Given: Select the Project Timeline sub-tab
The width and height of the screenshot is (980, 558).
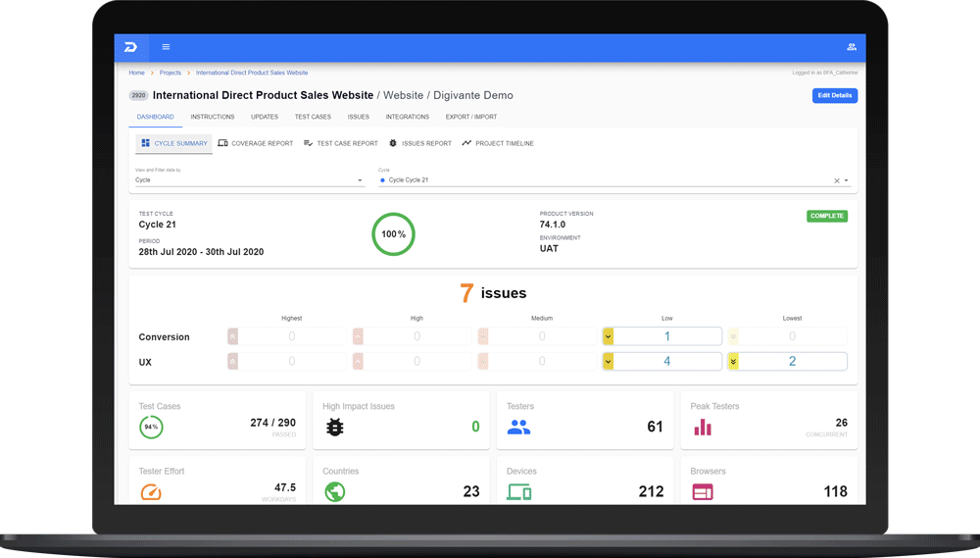Looking at the screenshot, I should [x=498, y=143].
